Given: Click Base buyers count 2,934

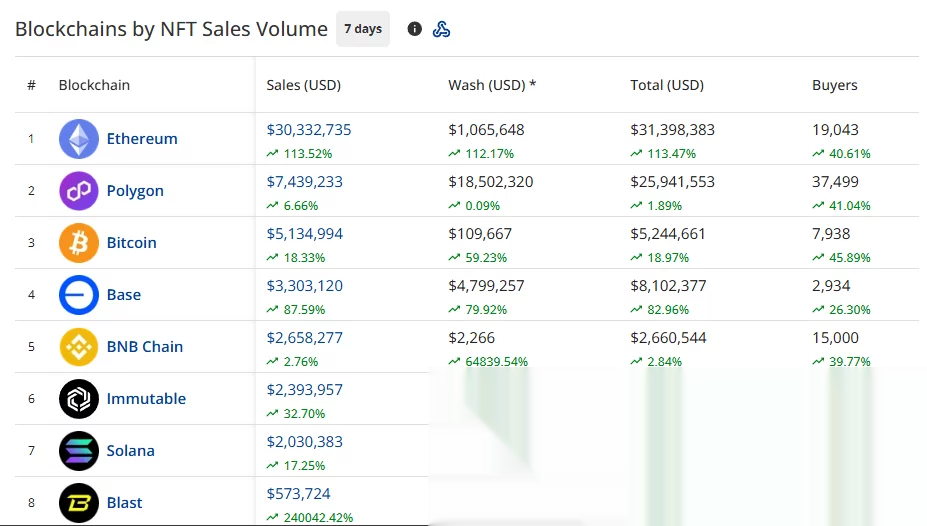Looking at the screenshot, I should (x=831, y=286).
